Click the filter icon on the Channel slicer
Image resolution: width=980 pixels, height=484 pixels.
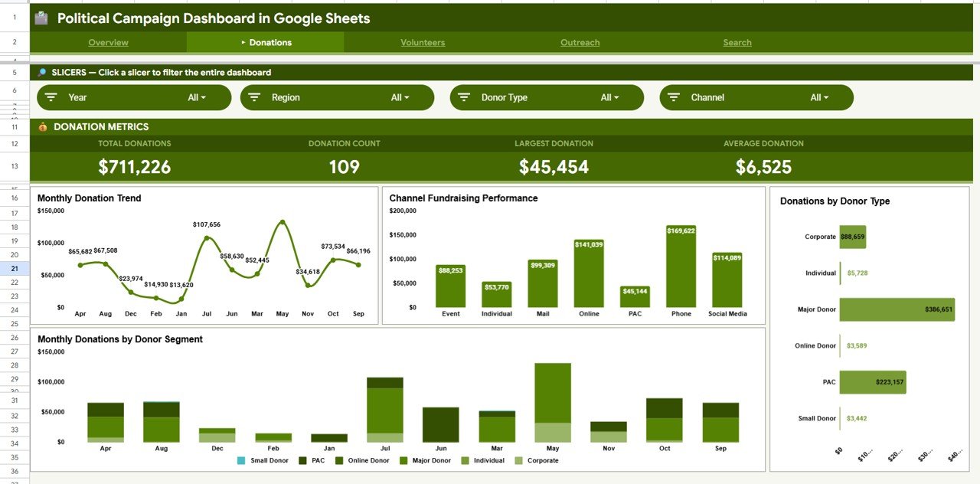[x=674, y=97]
